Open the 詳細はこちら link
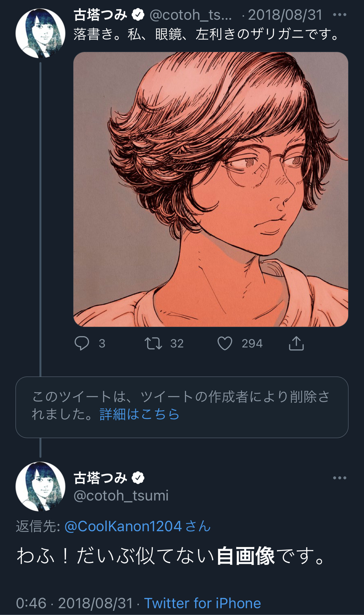 139,414
